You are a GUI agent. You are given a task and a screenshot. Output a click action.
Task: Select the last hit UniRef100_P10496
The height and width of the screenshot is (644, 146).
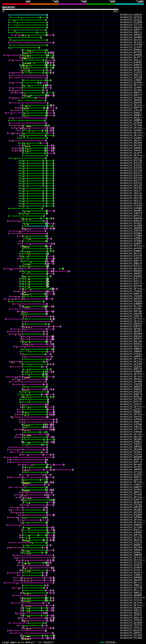131,638
